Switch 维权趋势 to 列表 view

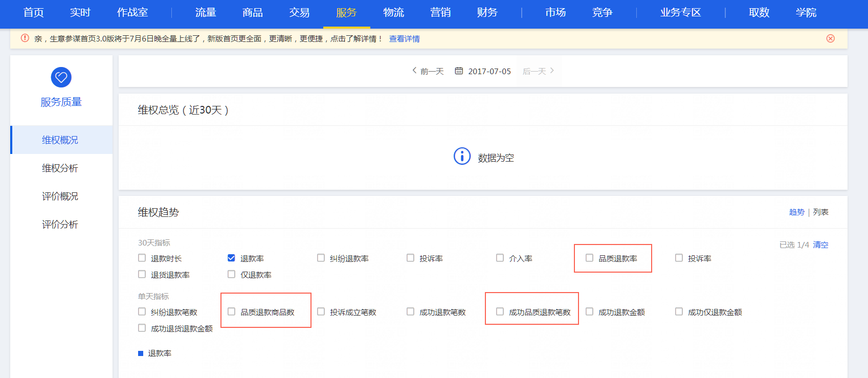coord(820,212)
